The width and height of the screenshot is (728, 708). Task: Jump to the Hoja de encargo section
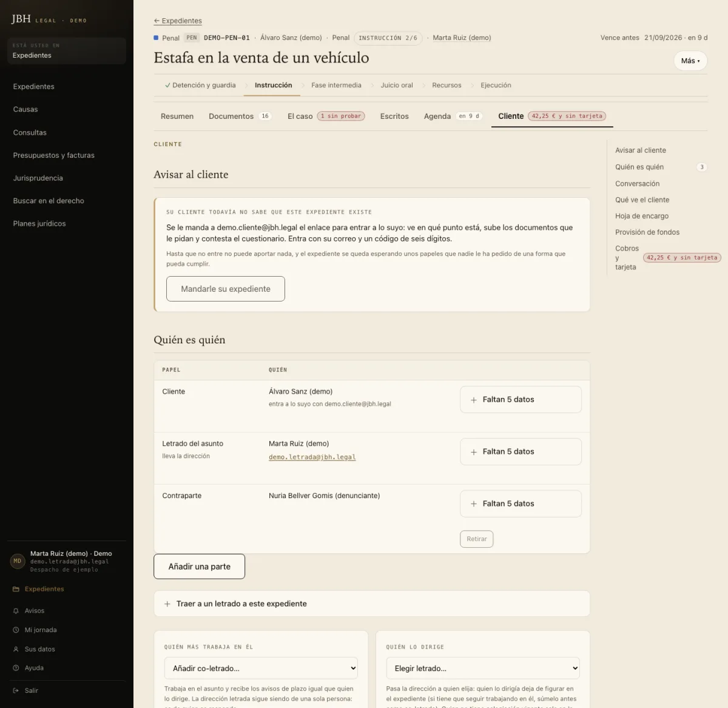tap(642, 216)
